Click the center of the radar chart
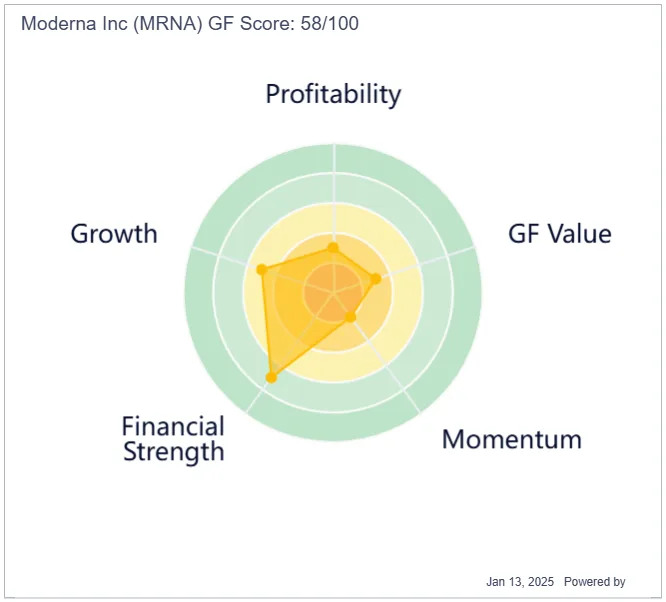 click(334, 292)
